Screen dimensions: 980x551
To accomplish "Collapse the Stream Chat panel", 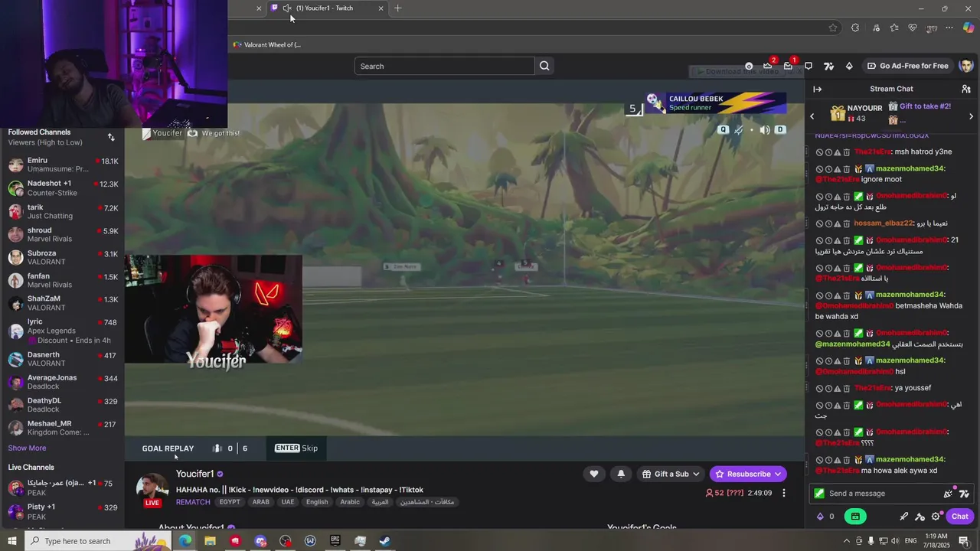I will (x=817, y=89).
